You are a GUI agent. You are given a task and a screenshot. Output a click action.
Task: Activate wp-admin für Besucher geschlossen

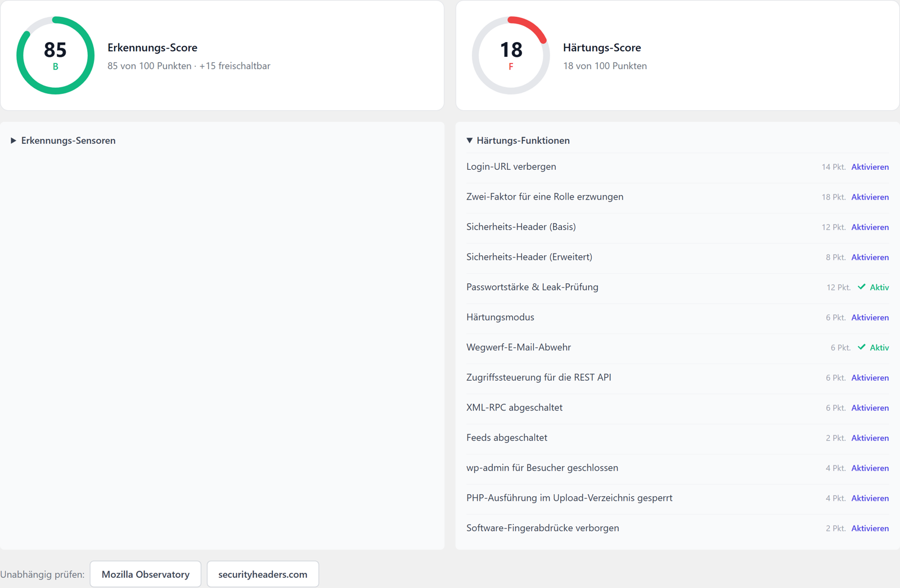pos(870,468)
